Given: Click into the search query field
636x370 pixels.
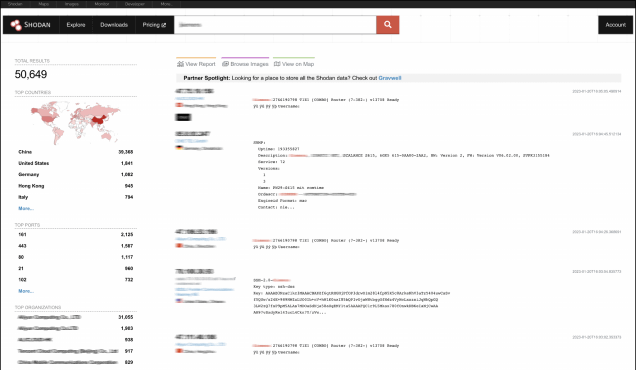Looking at the screenshot, I should [275, 25].
